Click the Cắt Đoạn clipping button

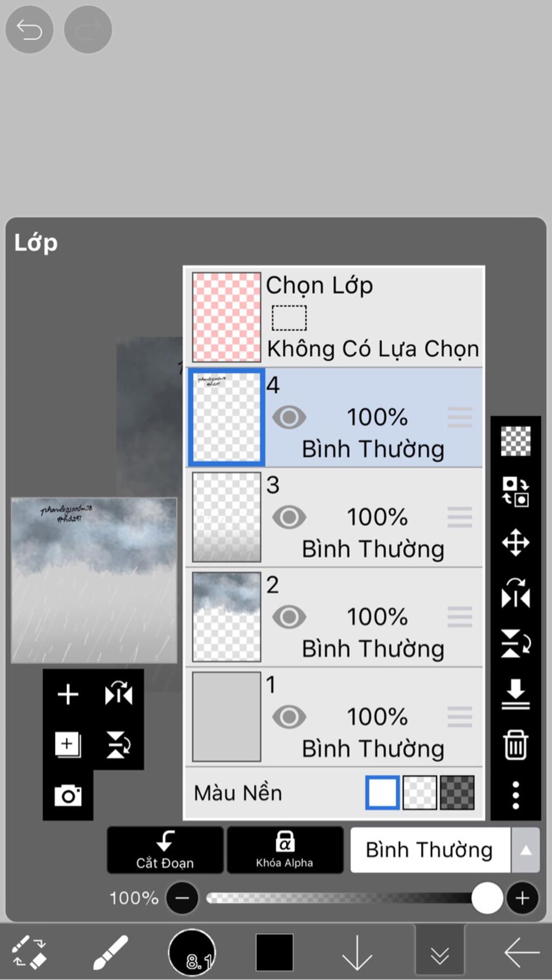(x=165, y=850)
